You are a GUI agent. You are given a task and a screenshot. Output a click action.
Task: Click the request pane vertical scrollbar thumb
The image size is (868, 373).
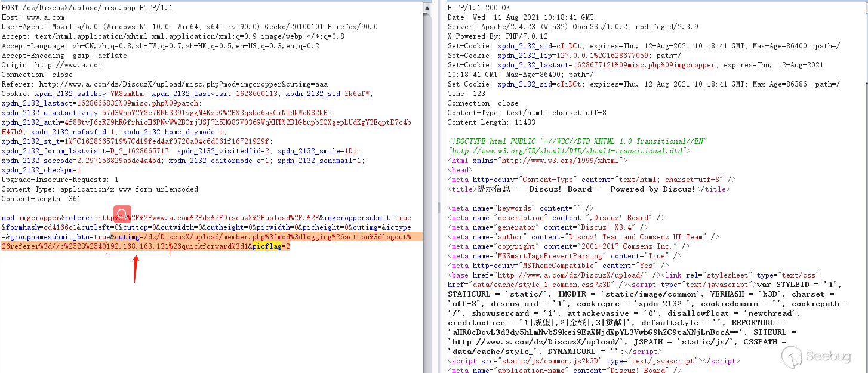click(x=427, y=191)
